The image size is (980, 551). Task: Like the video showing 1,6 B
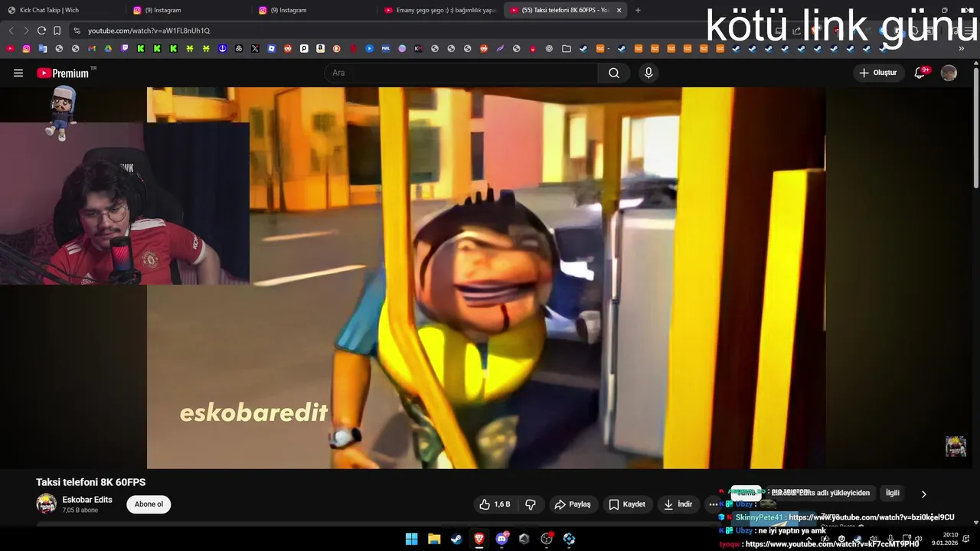(x=495, y=504)
